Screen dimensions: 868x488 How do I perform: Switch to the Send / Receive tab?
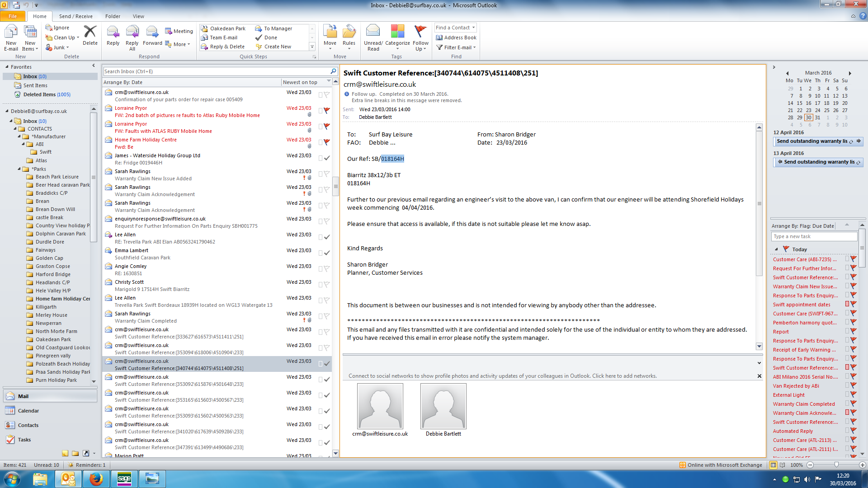(75, 16)
